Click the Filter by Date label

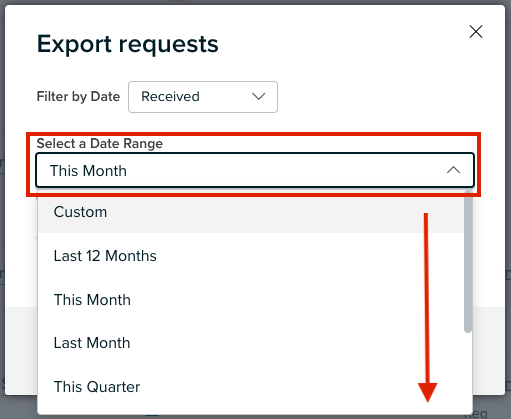pyautogui.click(x=78, y=97)
